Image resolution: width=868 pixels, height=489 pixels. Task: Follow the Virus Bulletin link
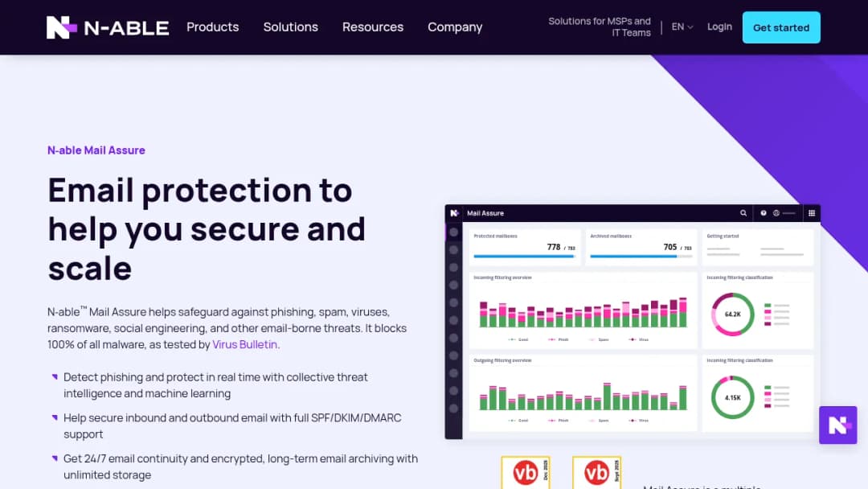pos(244,344)
